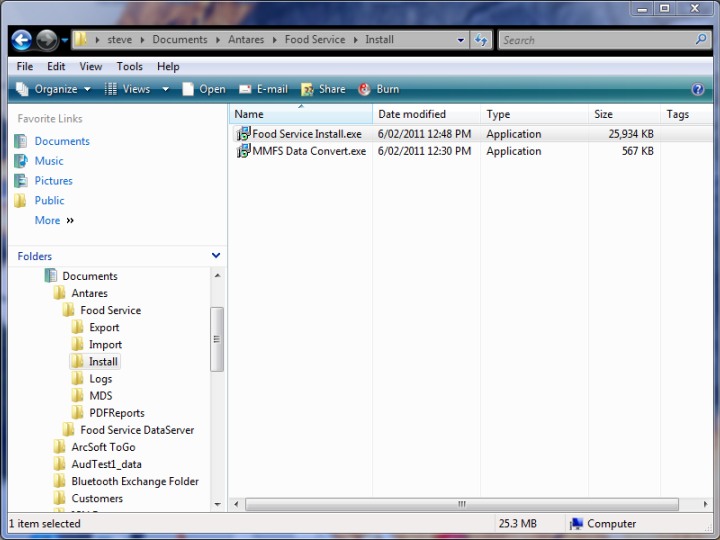
Task: Click the Share toolbar button
Action: pyautogui.click(x=323, y=89)
